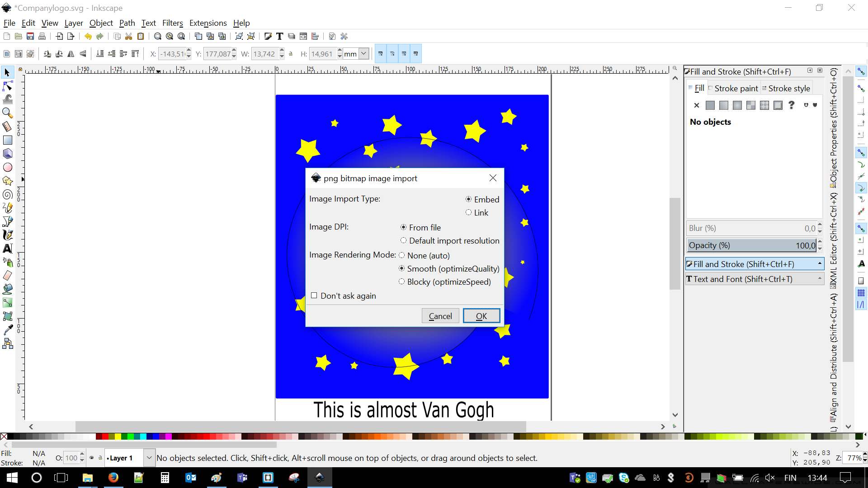
Task: Select the Calligraphy tool
Action: click(x=8, y=235)
